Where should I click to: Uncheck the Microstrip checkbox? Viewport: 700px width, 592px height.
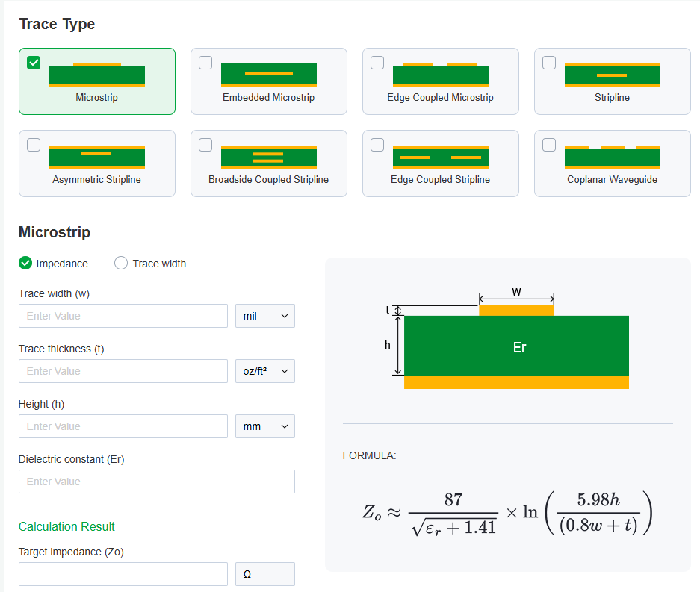pyautogui.click(x=34, y=63)
